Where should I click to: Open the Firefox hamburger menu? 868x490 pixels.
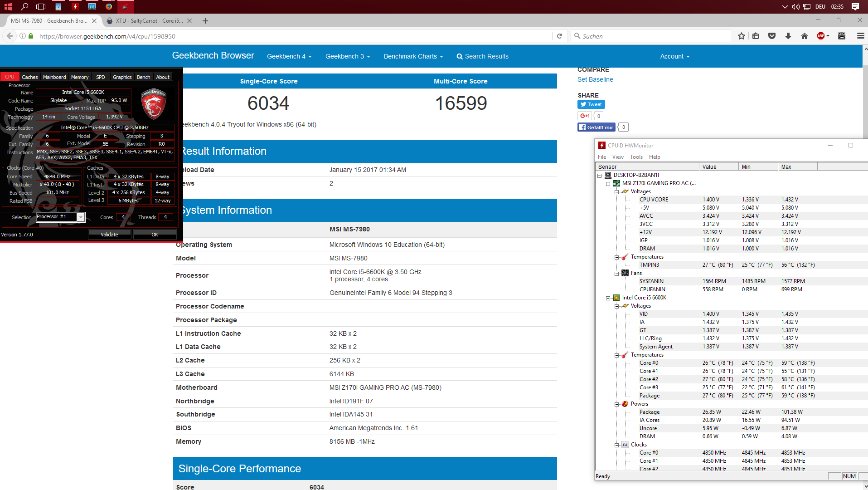pyautogui.click(x=860, y=36)
